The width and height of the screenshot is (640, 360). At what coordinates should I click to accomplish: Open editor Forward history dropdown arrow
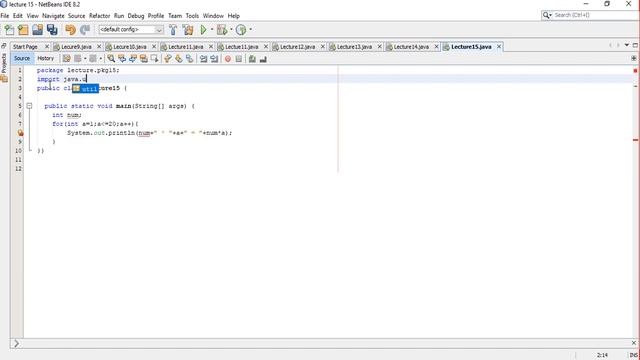click(x=100, y=59)
